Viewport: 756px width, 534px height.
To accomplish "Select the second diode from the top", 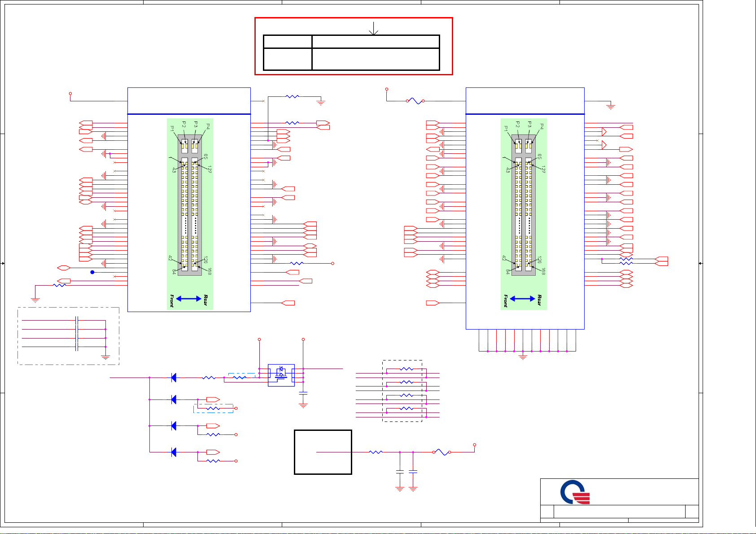I will 174,399.
